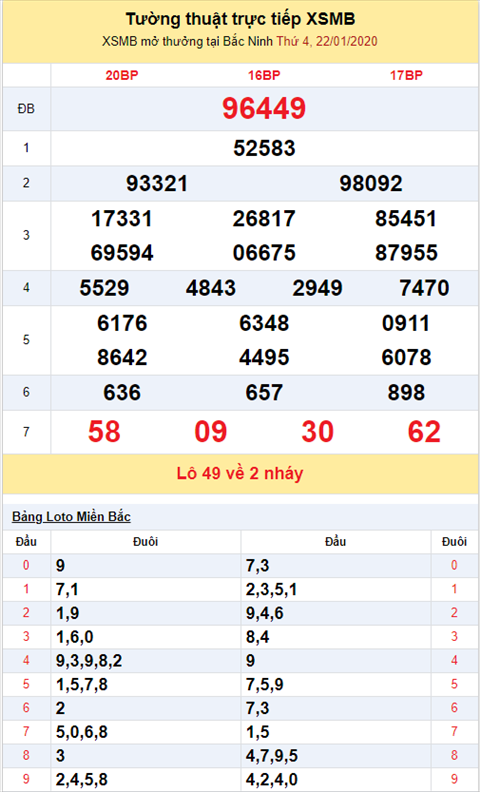Click the special prize number 96449
The image size is (480, 792).
click(264, 109)
